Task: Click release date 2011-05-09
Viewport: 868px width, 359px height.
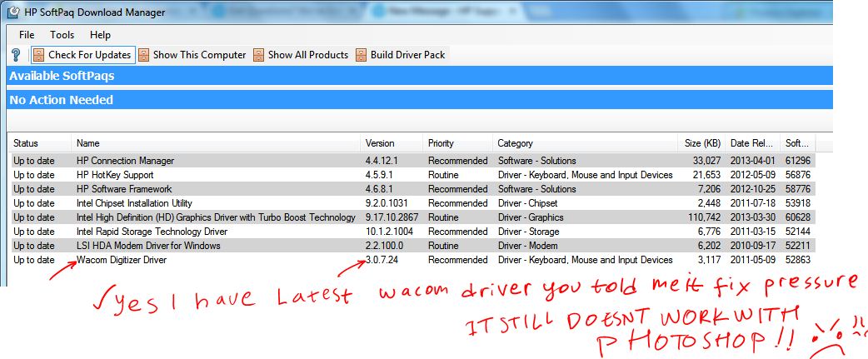Action: click(753, 260)
